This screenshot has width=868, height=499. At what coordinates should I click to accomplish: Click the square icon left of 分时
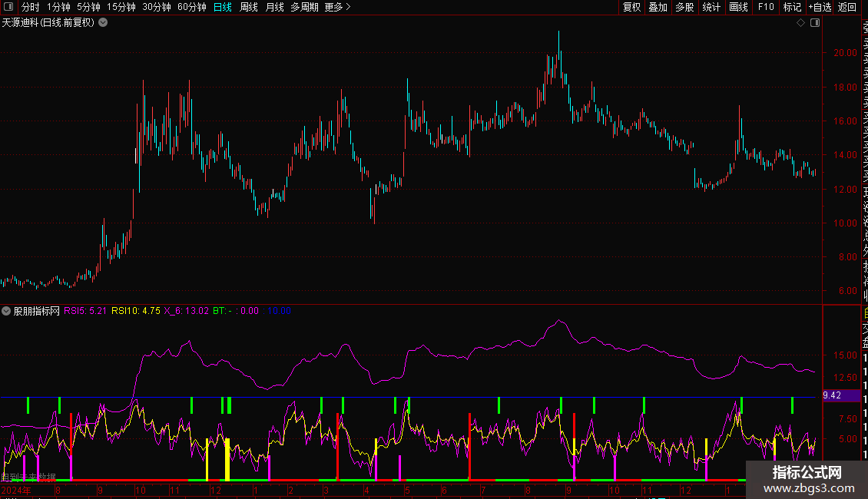(x=8, y=7)
